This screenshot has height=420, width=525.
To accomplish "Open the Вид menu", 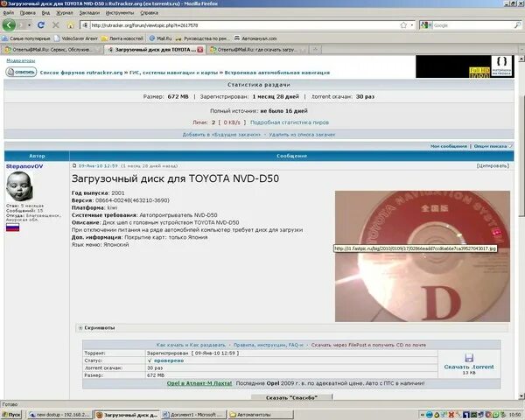I will (x=45, y=13).
